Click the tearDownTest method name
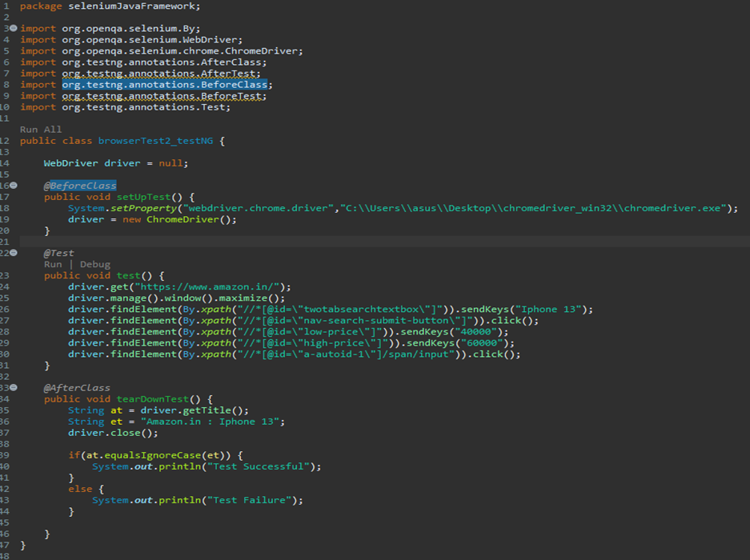Viewport: 750px width, 560px height. [x=153, y=399]
